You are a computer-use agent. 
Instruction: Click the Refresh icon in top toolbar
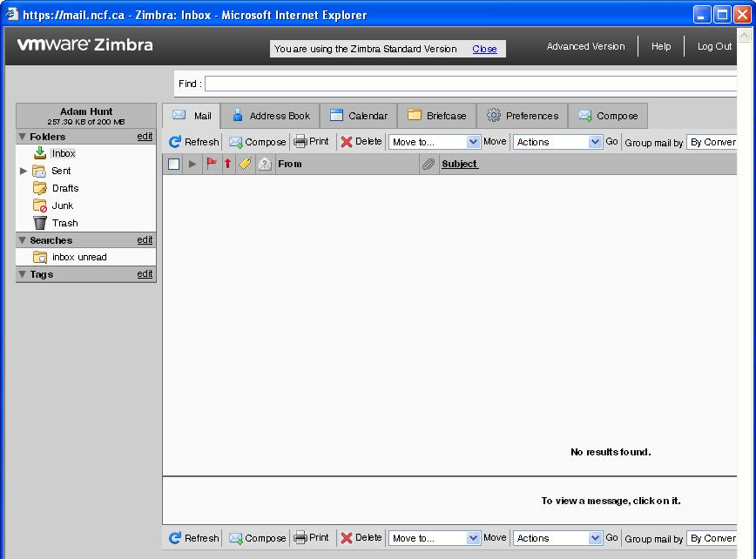[x=175, y=142]
